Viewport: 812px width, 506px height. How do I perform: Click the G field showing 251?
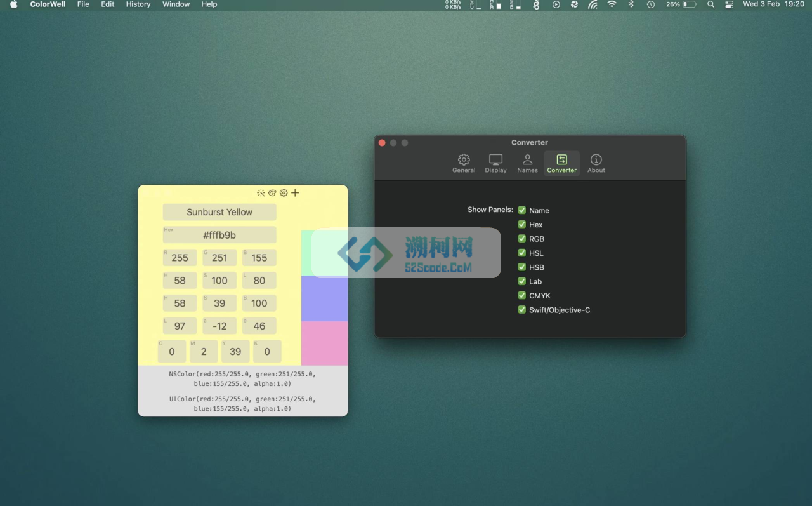click(x=219, y=258)
